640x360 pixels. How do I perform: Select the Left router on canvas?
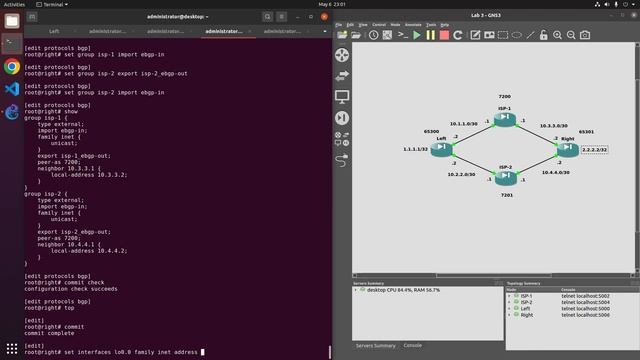pyautogui.click(x=442, y=149)
